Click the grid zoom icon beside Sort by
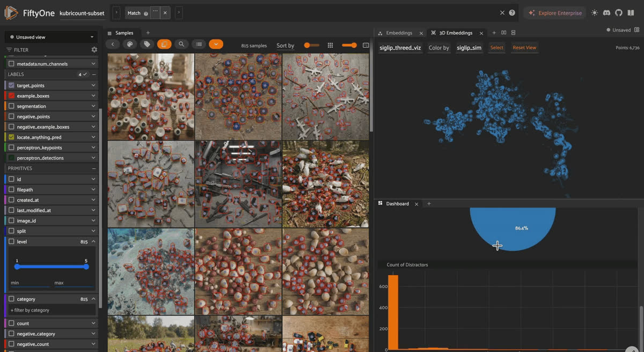The width and height of the screenshot is (644, 352). [331, 46]
